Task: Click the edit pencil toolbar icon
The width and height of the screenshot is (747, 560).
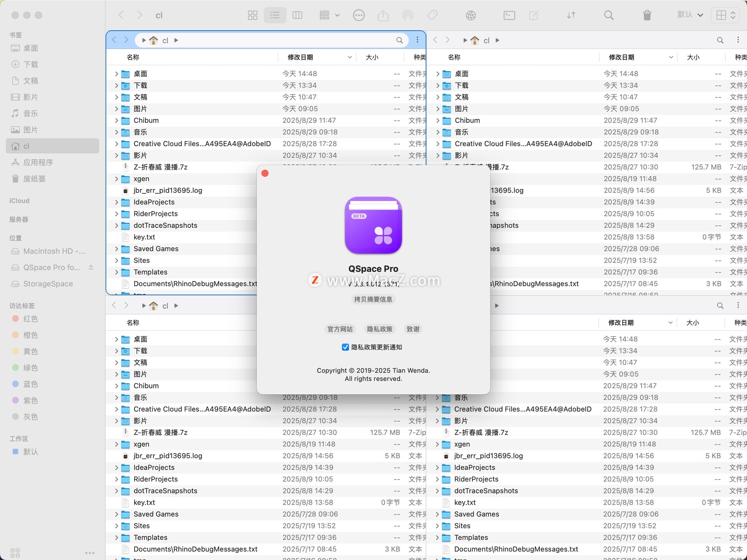Action: (534, 15)
